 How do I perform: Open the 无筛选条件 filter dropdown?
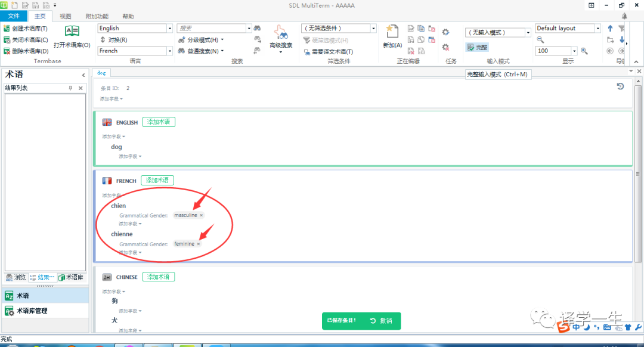373,29
